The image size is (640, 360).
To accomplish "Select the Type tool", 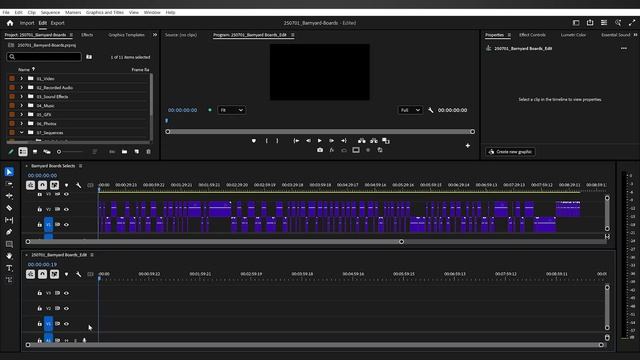I will 9,268.
